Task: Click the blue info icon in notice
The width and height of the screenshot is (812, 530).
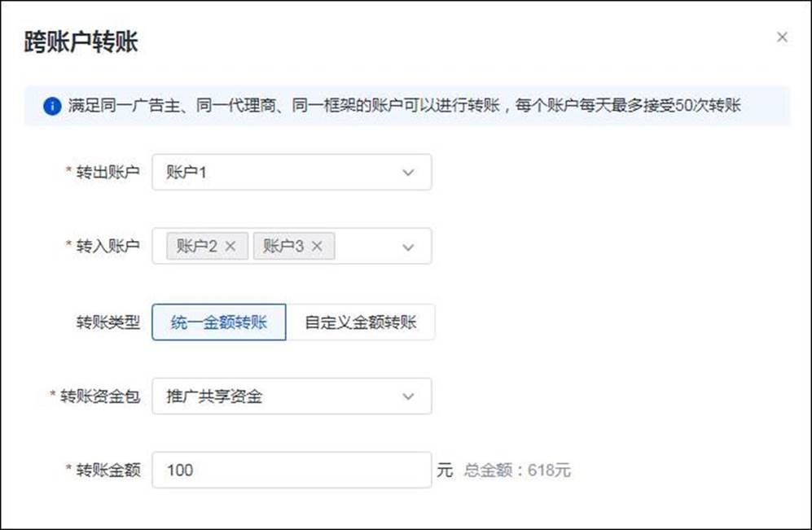Action: (52, 106)
